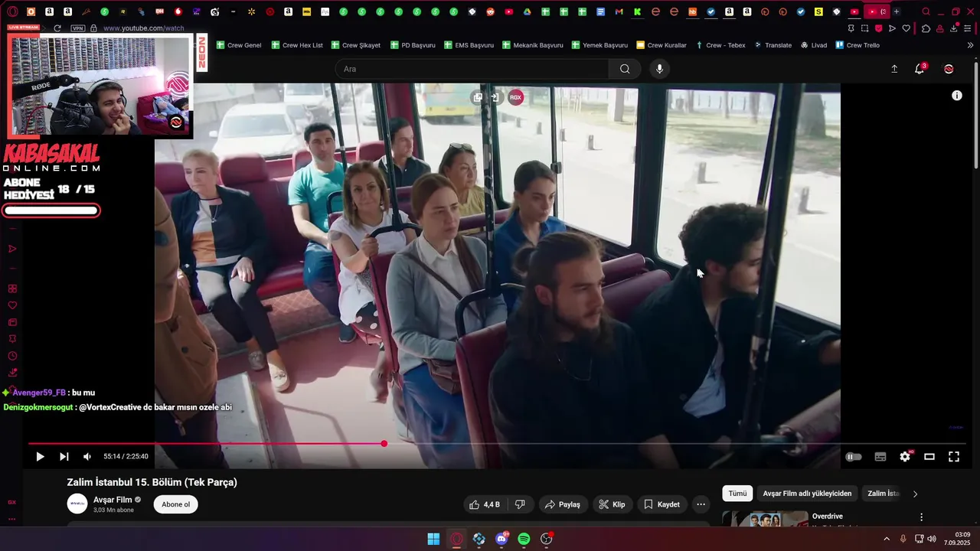Subscribe with Abone ol button
Image resolution: width=980 pixels, height=551 pixels.
pos(175,504)
